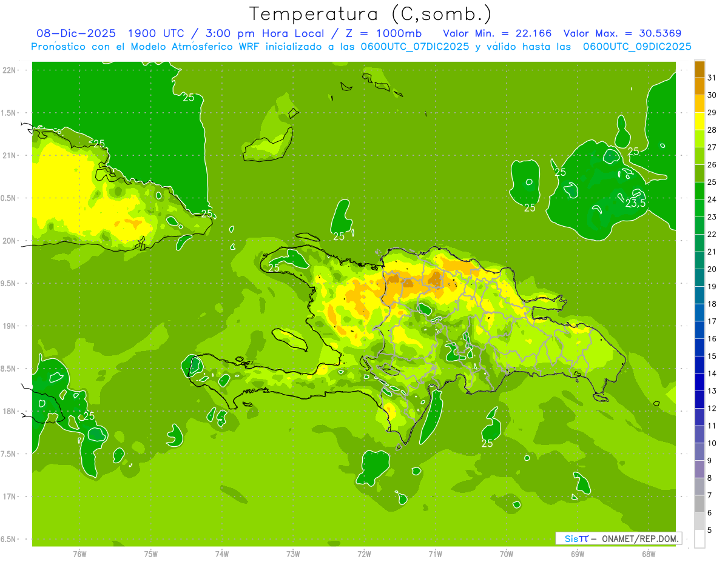Click the "18N" latitude axis label
The width and height of the screenshot is (728, 562).
[x=8, y=411]
